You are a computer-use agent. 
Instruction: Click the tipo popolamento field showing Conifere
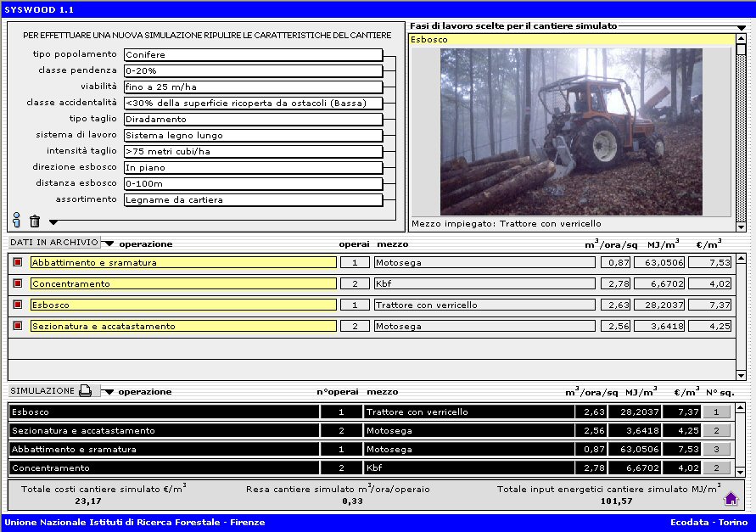point(253,55)
